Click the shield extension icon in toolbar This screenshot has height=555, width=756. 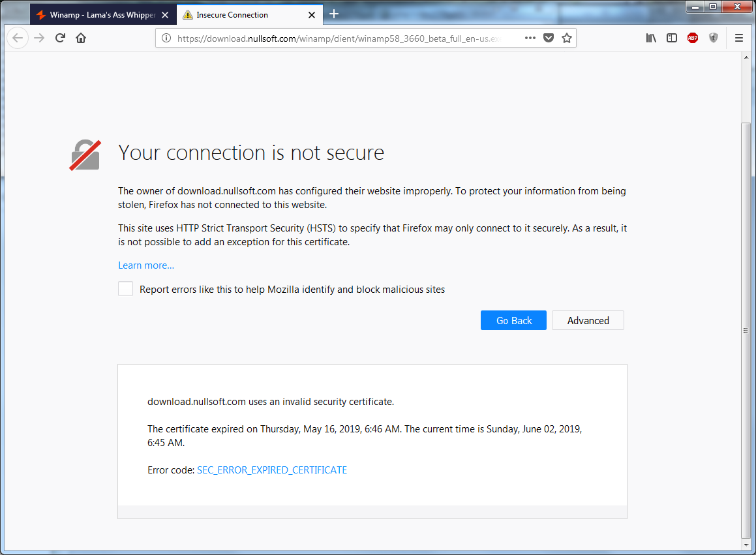(714, 38)
